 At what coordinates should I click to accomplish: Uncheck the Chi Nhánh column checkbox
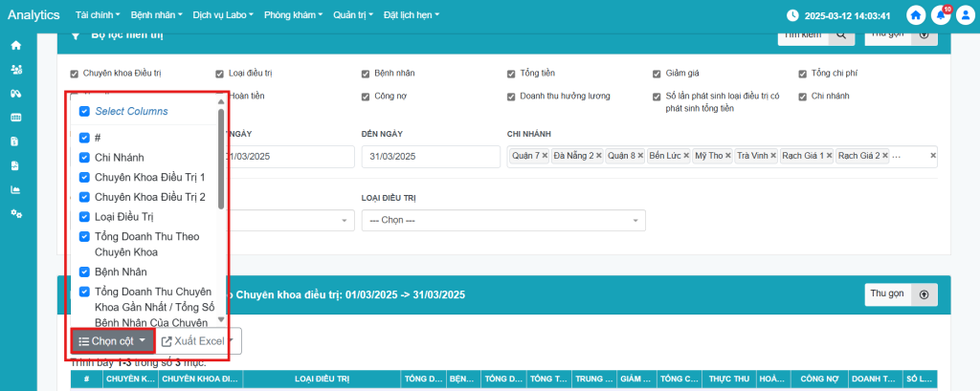pos(84,157)
